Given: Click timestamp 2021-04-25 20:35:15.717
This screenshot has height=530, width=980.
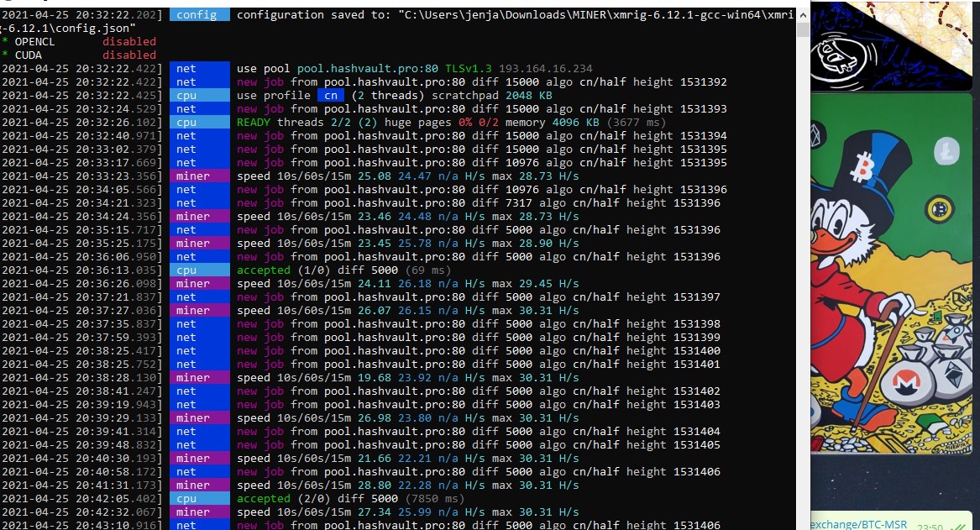Looking at the screenshot, I should (x=81, y=229).
